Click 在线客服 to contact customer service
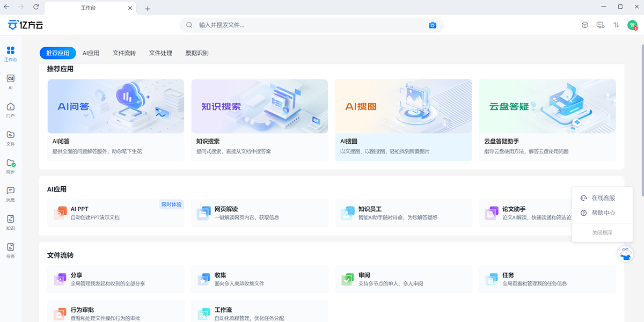 [603, 197]
